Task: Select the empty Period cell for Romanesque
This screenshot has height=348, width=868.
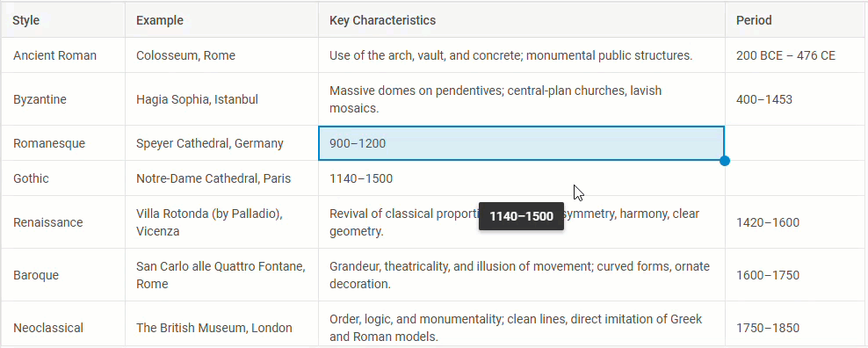Action: 796,143
